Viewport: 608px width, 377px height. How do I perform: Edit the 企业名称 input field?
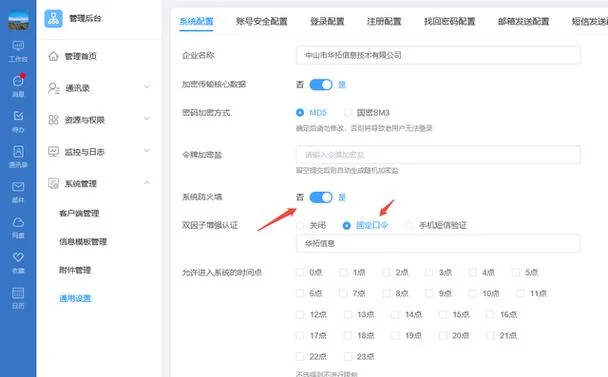[x=438, y=55]
